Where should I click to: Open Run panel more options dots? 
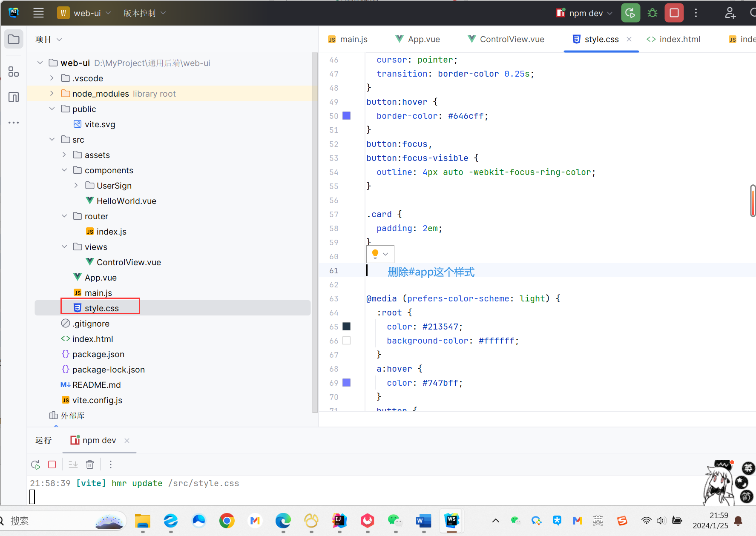[x=111, y=464]
